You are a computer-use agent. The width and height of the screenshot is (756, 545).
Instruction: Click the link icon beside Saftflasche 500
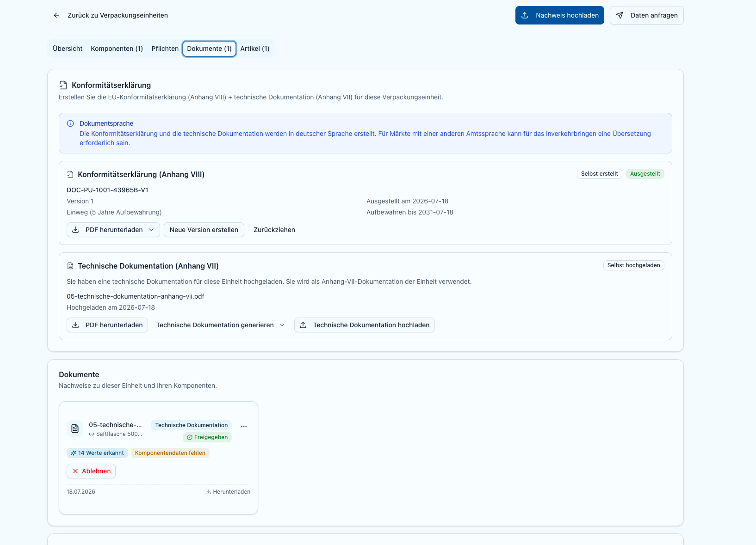point(92,434)
